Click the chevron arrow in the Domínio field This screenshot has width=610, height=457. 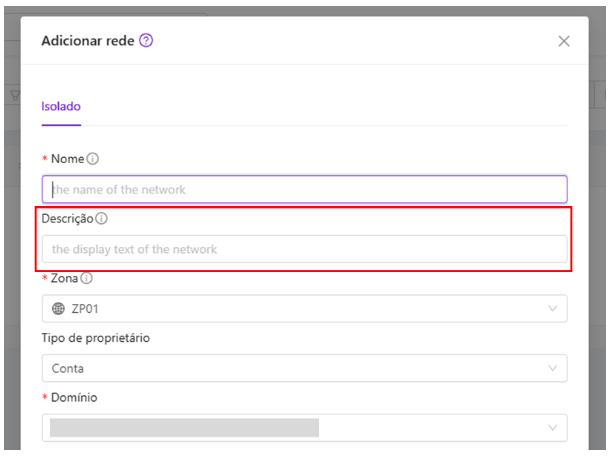click(x=552, y=428)
